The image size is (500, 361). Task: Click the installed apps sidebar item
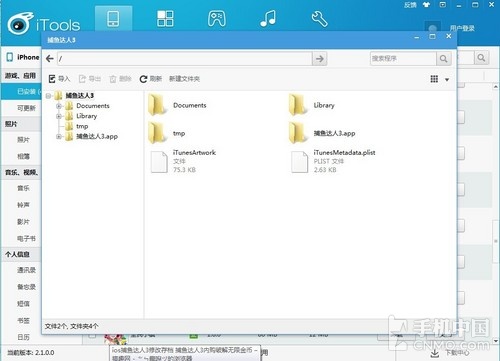[21, 92]
